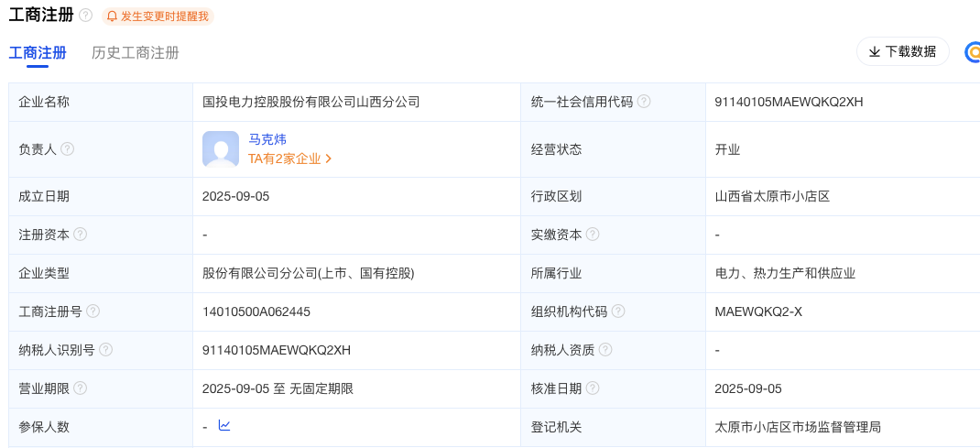Click 开业 business status value
Viewport: 980px width, 448px height.
(x=727, y=149)
